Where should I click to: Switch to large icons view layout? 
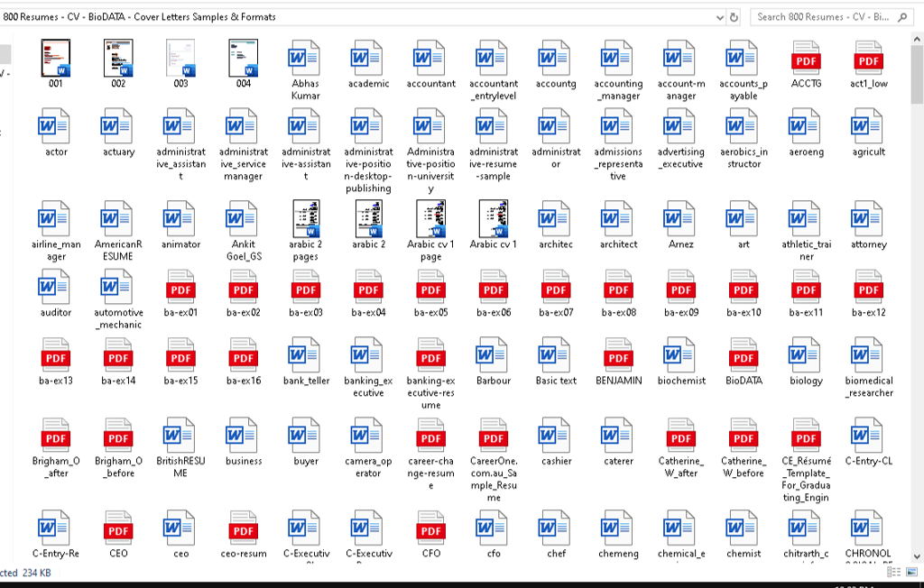click(913, 572)
